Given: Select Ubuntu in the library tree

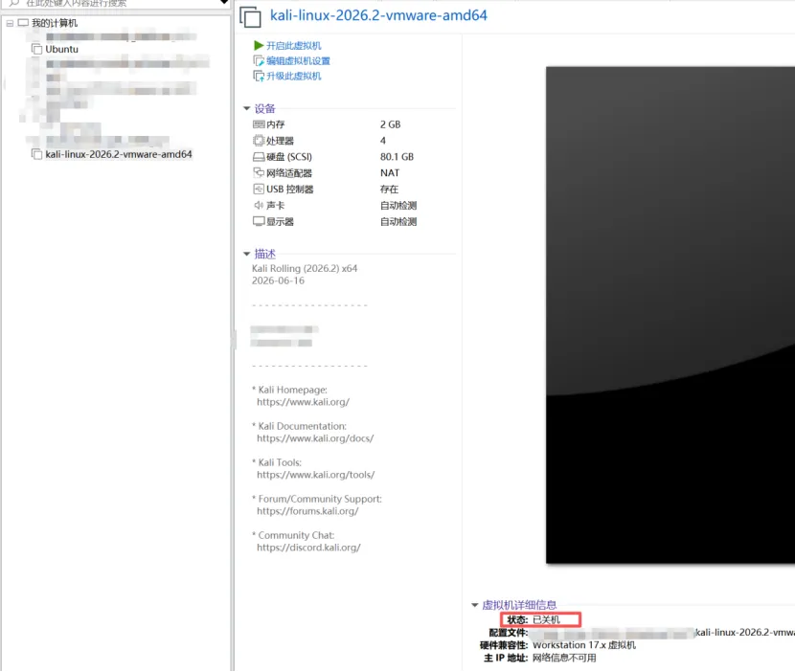Looking at the screenshot, I should coord(62,49).
